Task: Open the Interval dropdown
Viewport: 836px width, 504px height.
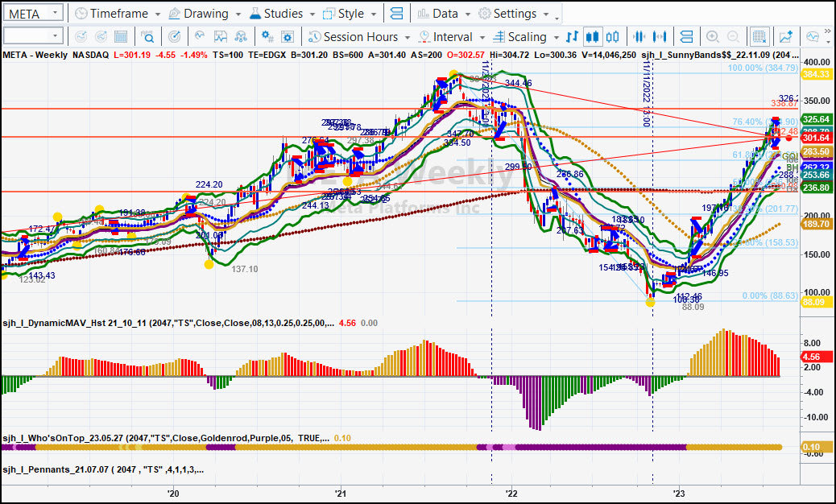Action: coord(452,37)
